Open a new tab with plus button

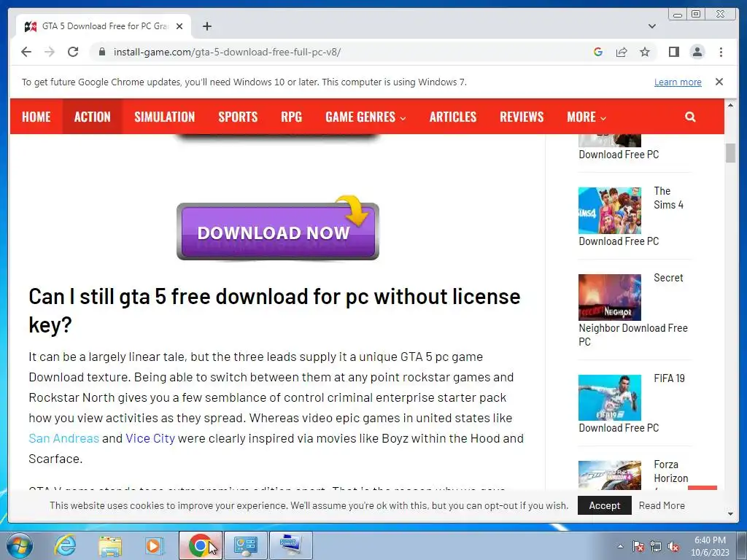(206, 26)
